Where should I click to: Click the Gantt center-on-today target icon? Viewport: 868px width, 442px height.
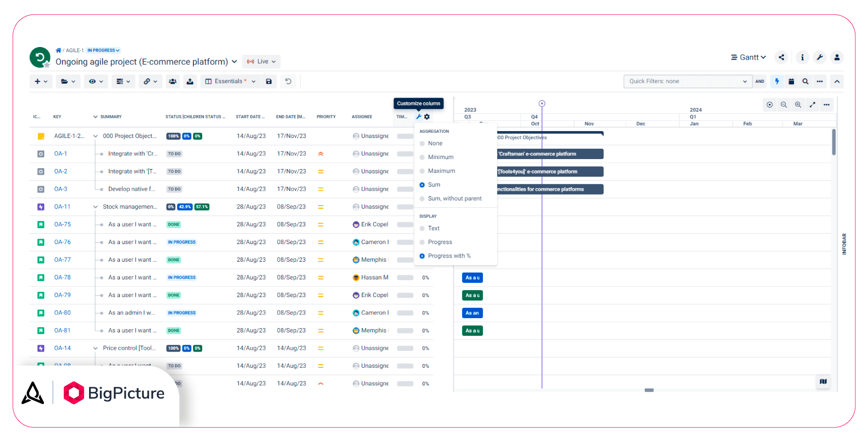pos(769,105)
